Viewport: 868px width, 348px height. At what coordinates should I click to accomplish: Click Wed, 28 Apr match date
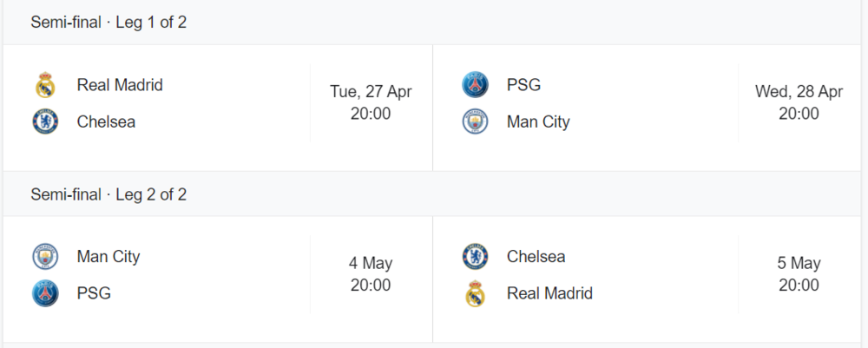(x=799, y=91)
